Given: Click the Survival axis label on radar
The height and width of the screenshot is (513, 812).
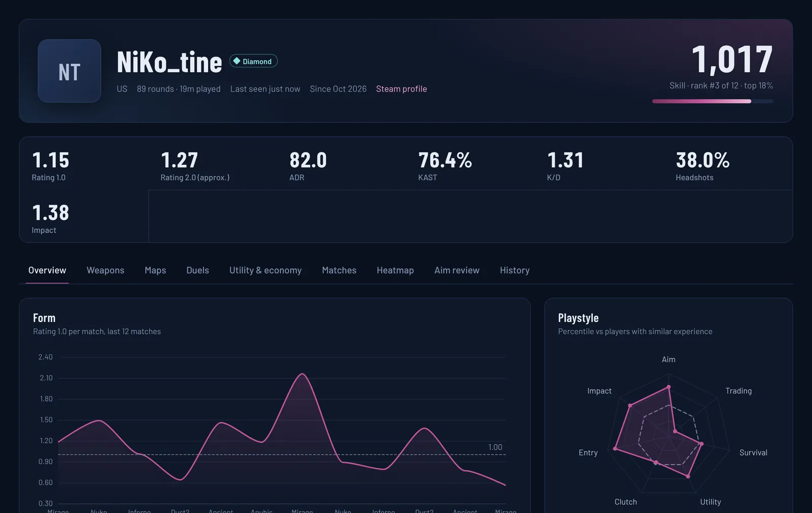Looking at the screenshot, I should [x=753, y=453].
